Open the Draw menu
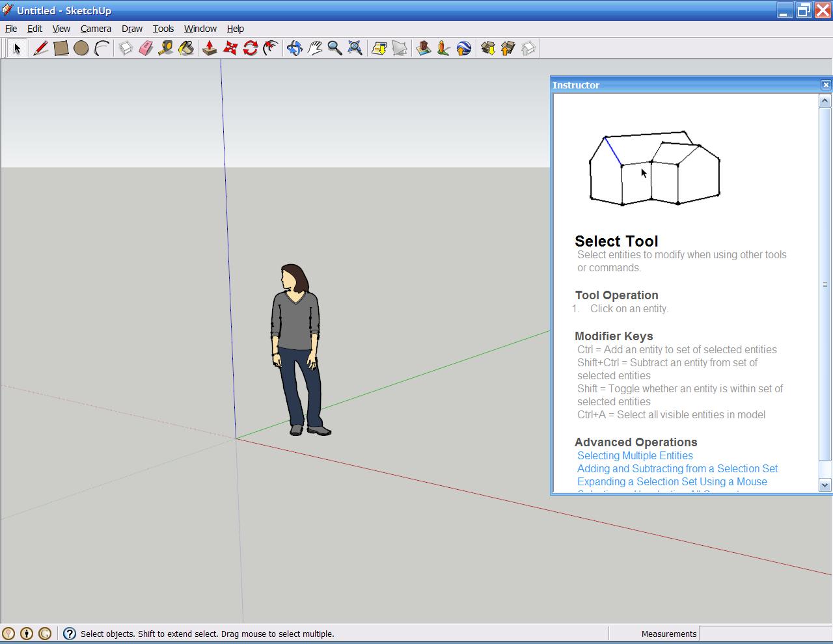The width and height of the screenshot is (833, 644). coord(132,29)
